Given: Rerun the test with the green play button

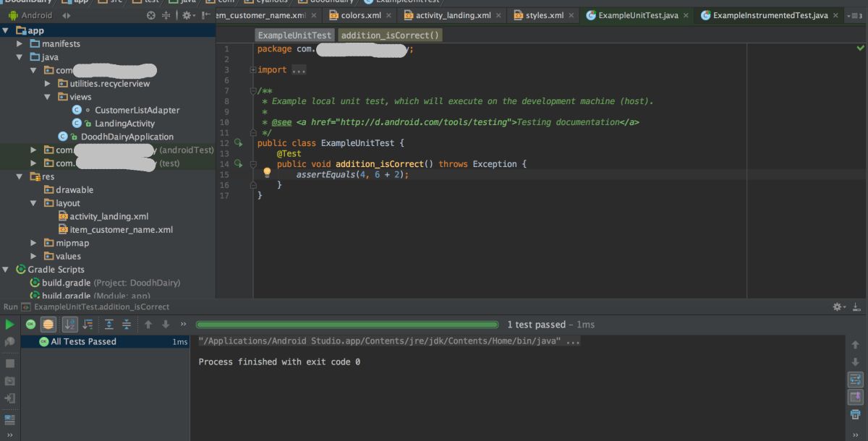Looking at the screenshot, I should [10, 325].
